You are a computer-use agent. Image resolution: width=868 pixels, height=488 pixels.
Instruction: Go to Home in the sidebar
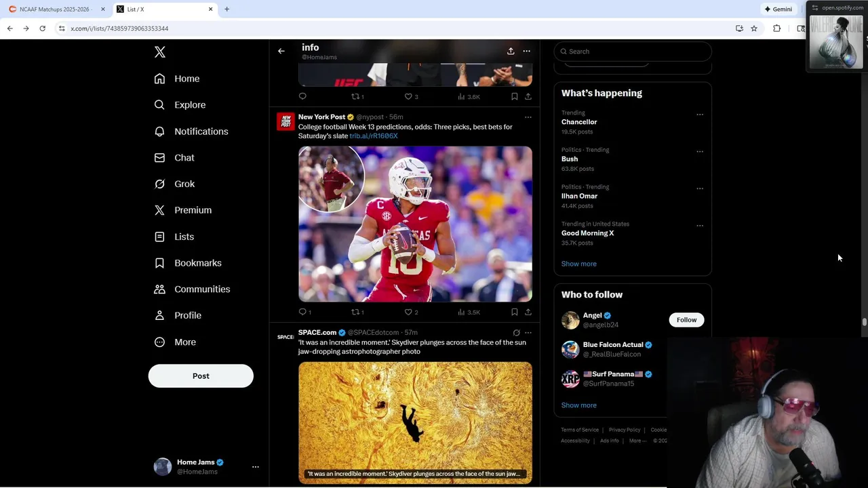(177, 79)
